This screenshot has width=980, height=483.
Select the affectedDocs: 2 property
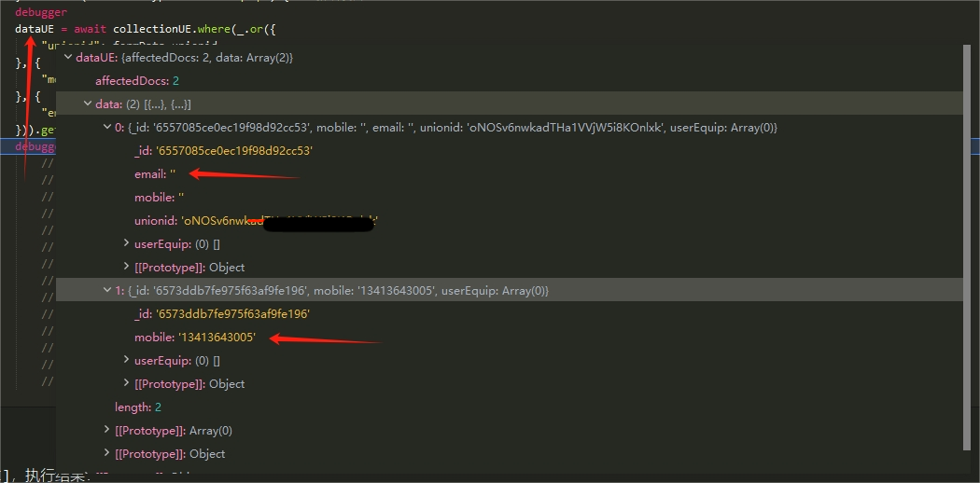pyautogui.click(x=137, y=81)
